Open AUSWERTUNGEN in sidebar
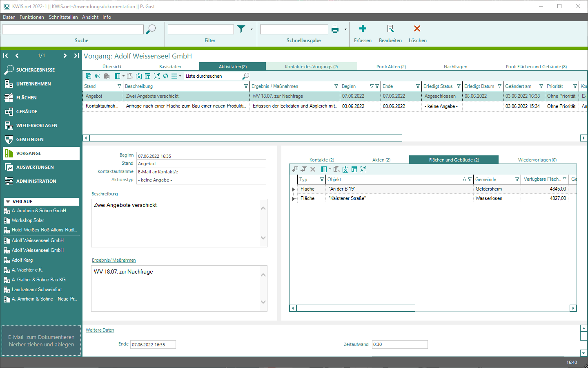Viewport: 588px width, 368px height. click(x=41, y=167)
